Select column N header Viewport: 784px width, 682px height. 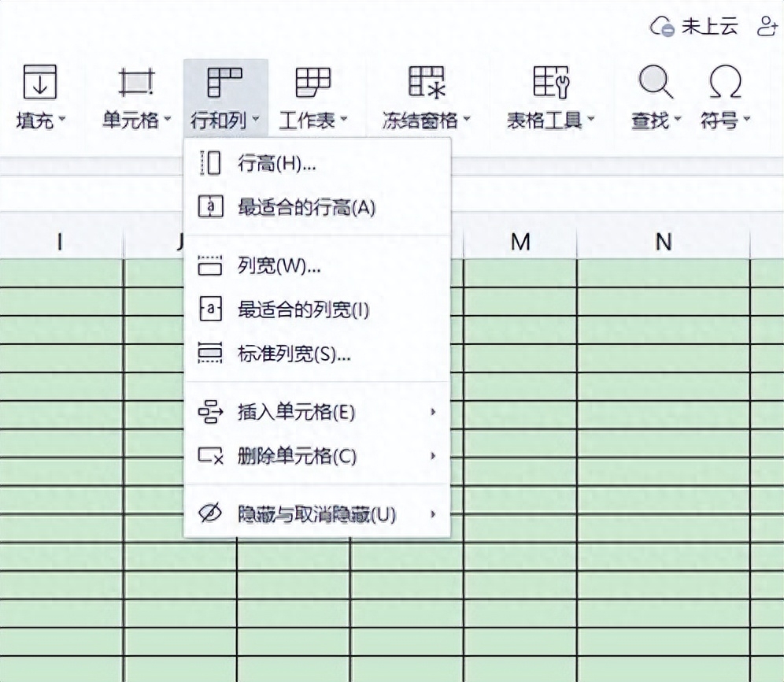tap(664, 242)
